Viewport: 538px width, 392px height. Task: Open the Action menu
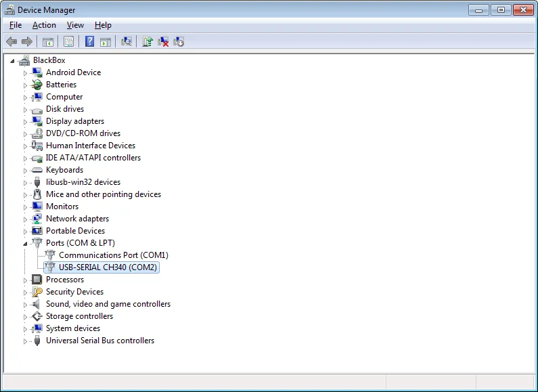[44, 25]
